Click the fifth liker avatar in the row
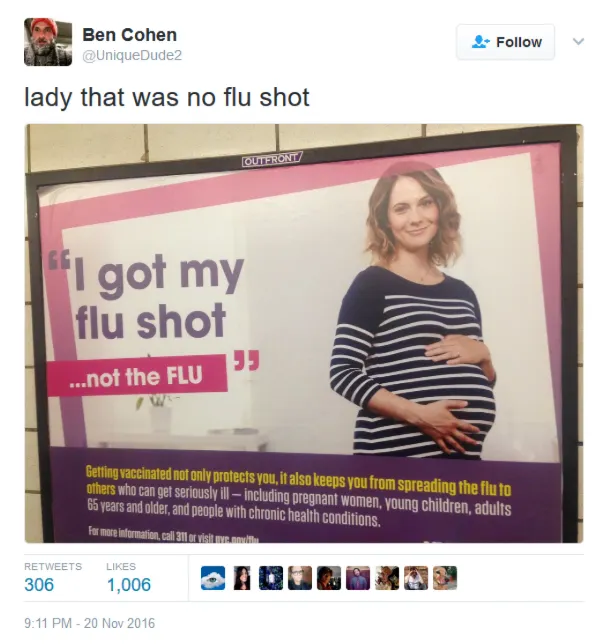This screenshot has width=605, height=644. click(x=329, y=578)
